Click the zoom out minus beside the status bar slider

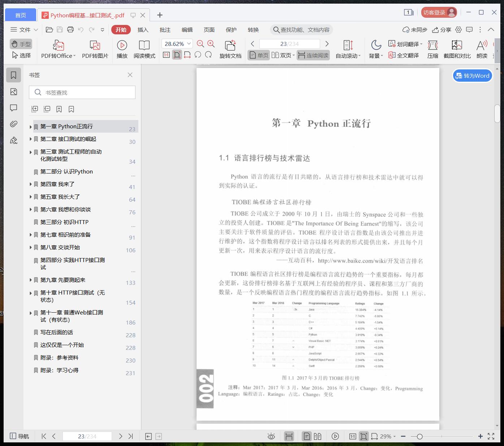403,436
